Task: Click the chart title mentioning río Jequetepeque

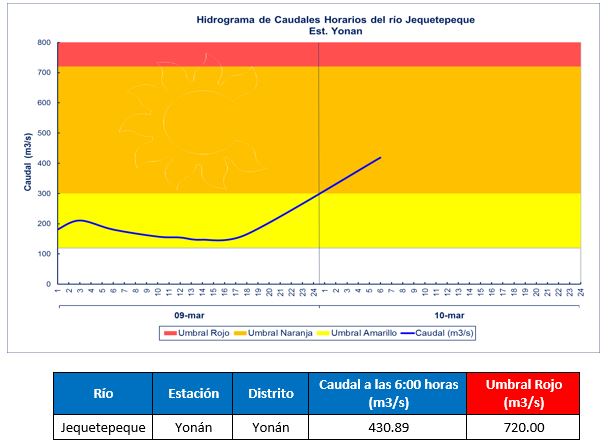Action: click(x=321, y=19)
